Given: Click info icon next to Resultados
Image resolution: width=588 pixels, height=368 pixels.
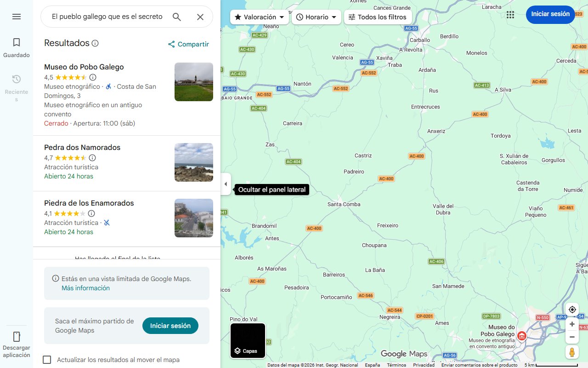Looking at the screenshot, I should pos(95,43).
